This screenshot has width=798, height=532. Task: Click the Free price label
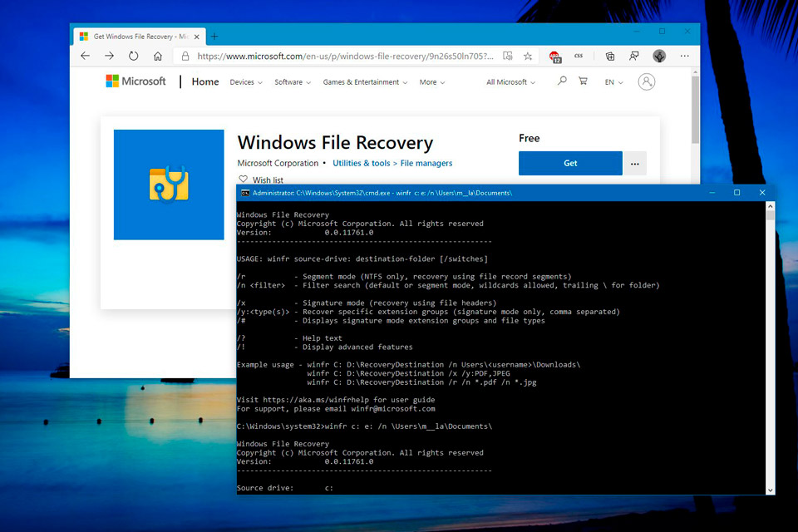pos(530,138)
